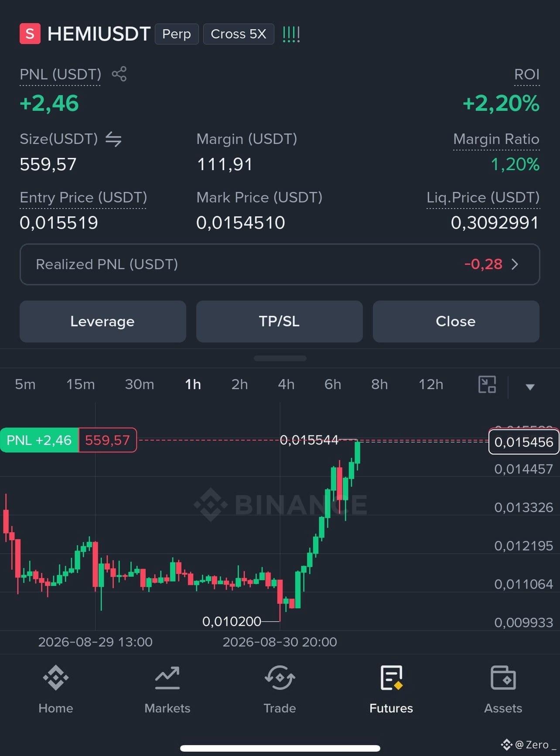Change chart to 12h interval
This screenshot has height=756, width=560.
pos(431,384)
